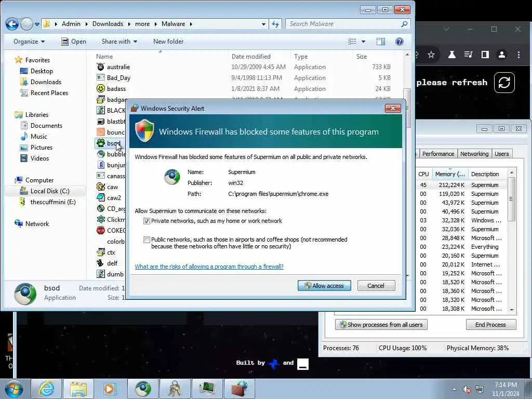This screenshot has width=532, height=399.
Task: Click Allow access button
Action: tap(324, 286)
